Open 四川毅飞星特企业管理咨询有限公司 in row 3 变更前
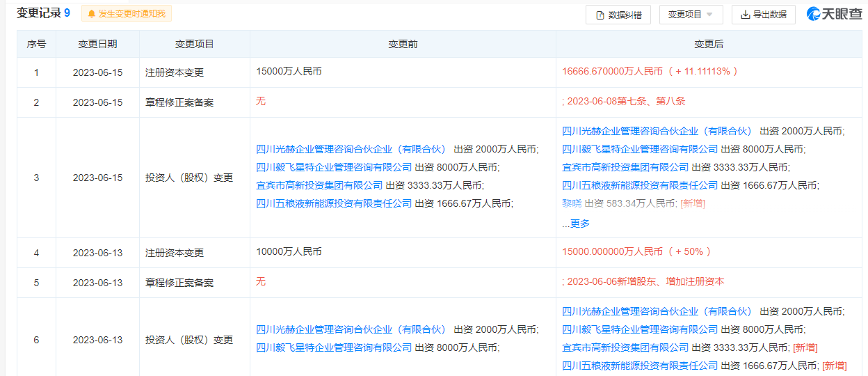This screenshot has width=868, height=376. coord(334,167)
